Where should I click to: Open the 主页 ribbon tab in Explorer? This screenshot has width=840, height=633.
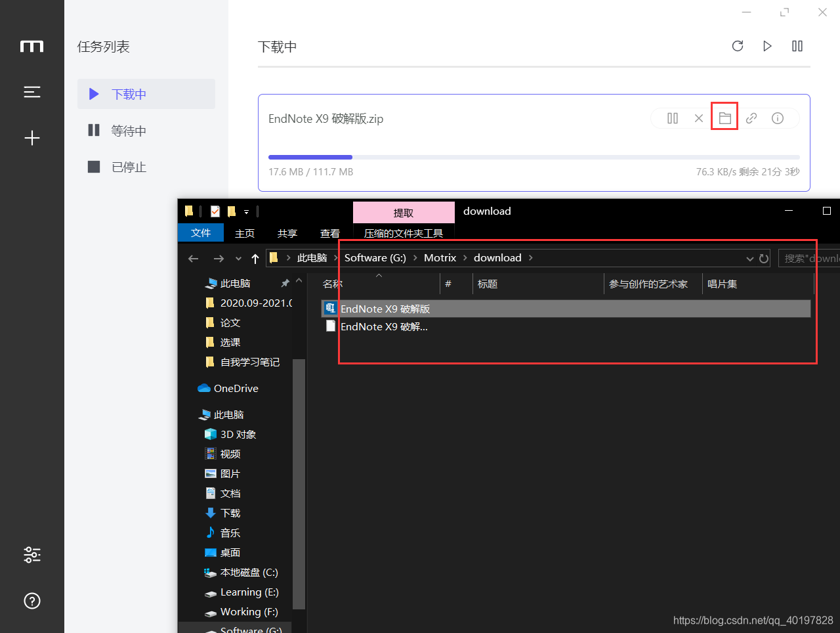(x=245, y=233)
